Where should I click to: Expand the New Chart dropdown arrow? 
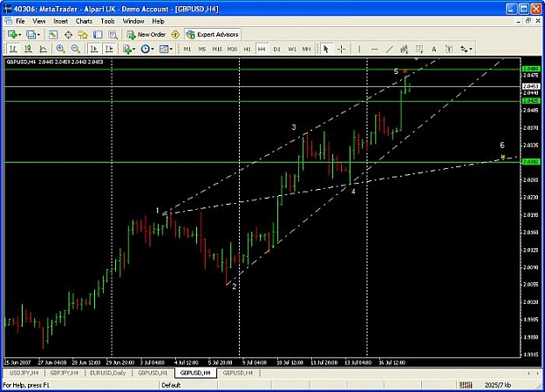[20, 35]
